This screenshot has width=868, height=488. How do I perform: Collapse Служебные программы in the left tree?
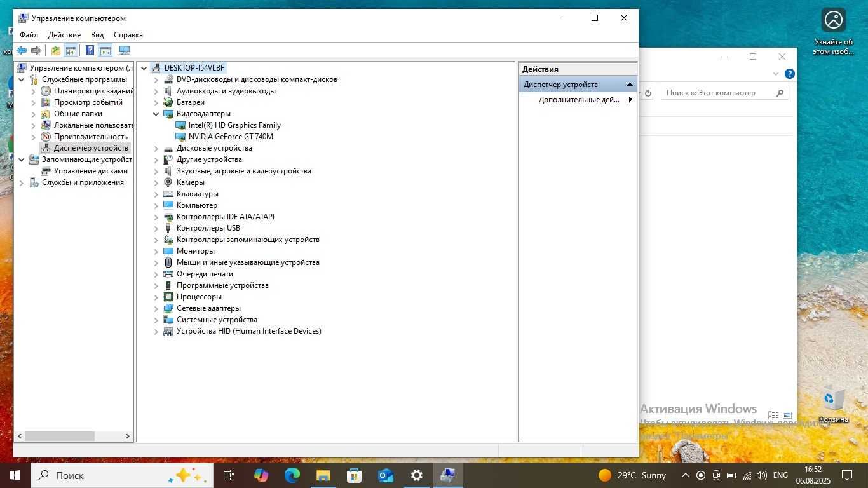22,79
